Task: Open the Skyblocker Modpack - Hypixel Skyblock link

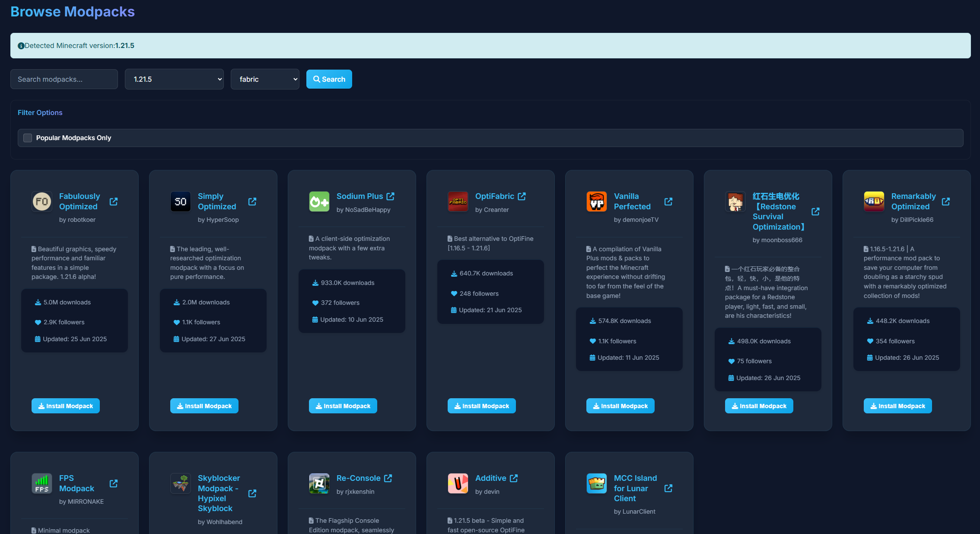Action: 219,493
